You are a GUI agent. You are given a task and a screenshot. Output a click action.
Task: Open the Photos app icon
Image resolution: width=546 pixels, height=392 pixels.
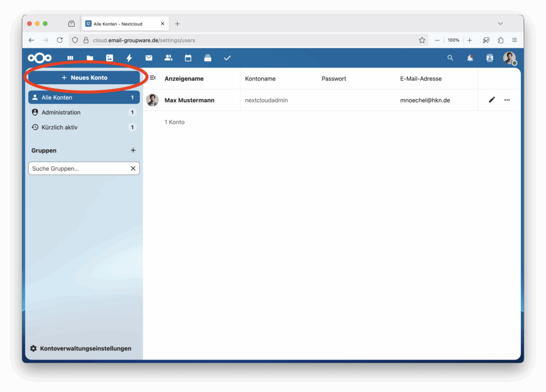click(x=109, y=58)
